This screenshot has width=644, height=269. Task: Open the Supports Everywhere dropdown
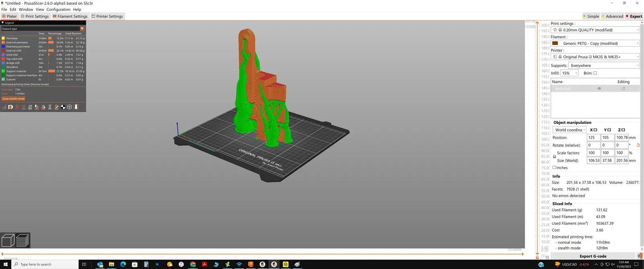[604, 66]
